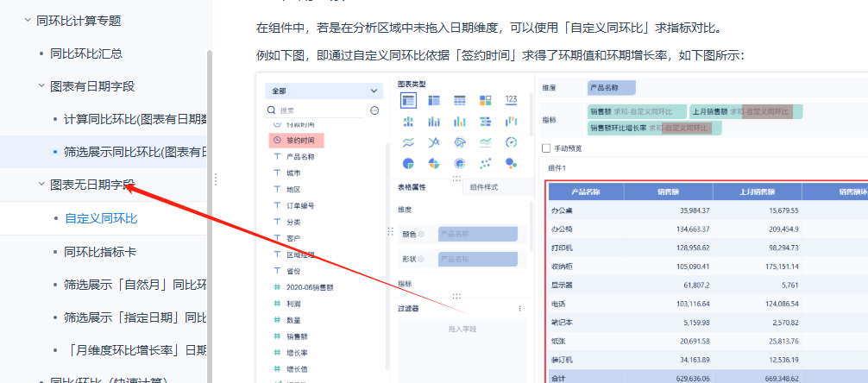Select the wavy multi-line chart icon
The width and height of the screenshot is (868, 383).
(408, 143)
